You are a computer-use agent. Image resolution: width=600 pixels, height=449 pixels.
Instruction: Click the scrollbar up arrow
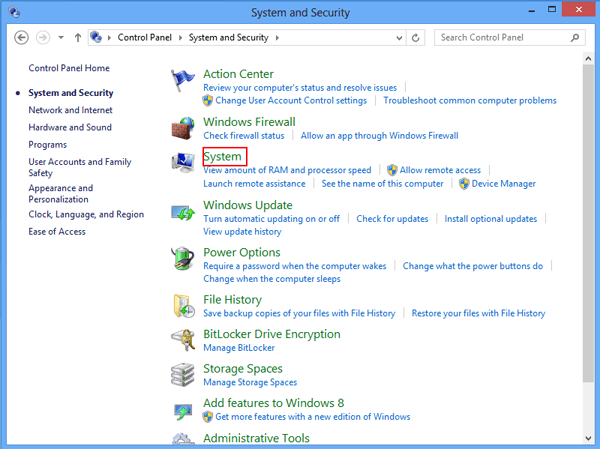588,59
